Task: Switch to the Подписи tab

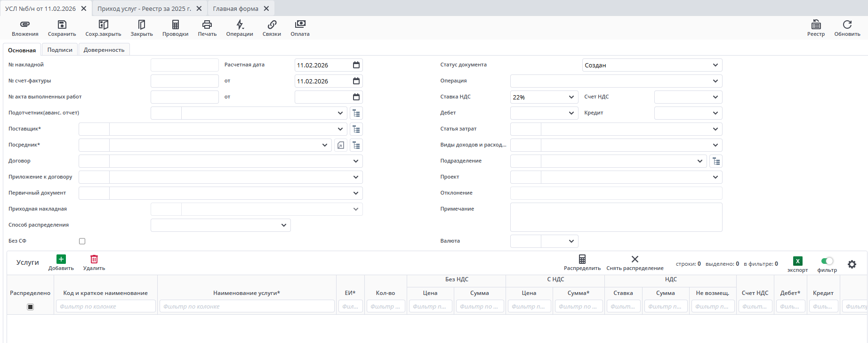Action: click(60, 50)
